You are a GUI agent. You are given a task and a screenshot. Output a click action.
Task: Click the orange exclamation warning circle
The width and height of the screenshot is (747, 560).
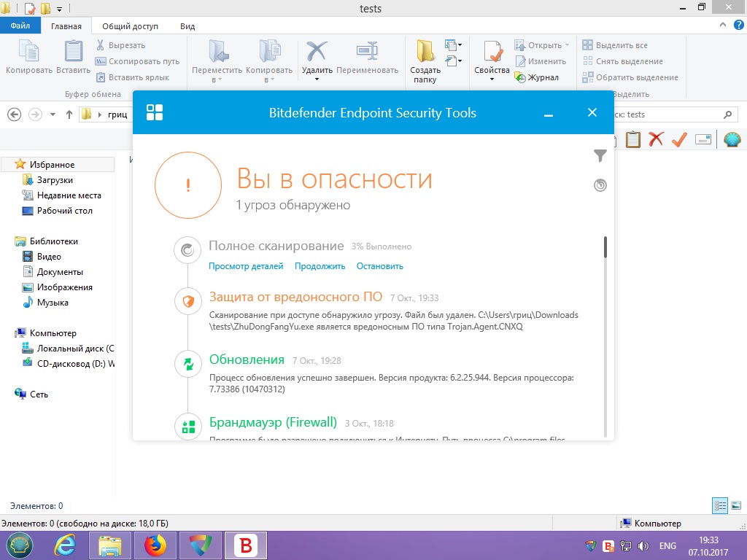click(188, 185)
